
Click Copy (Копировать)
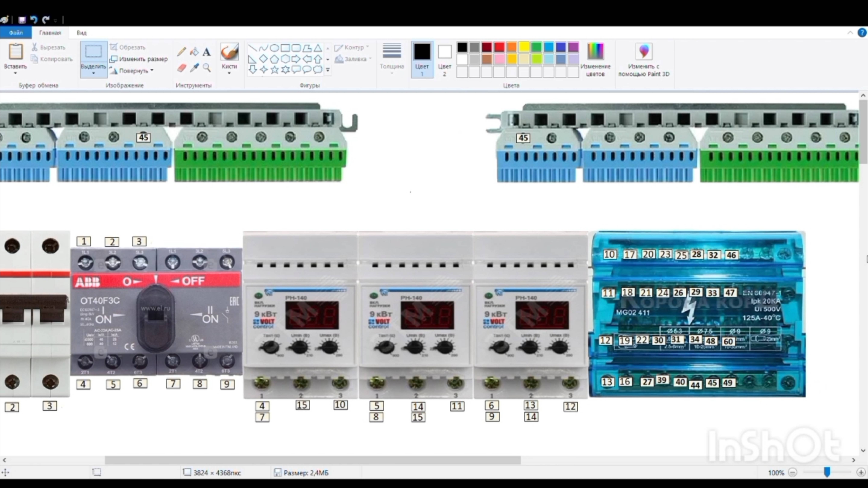point(52,59)
